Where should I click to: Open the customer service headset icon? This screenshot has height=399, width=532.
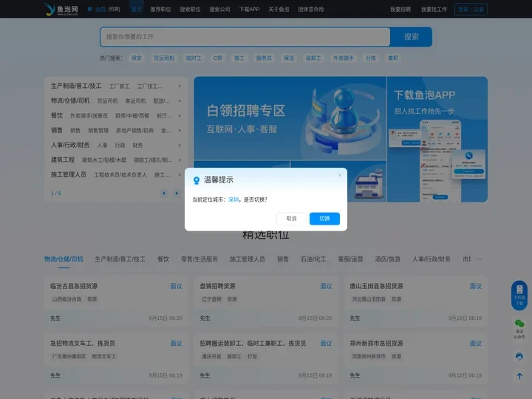(x=519, y=356)
